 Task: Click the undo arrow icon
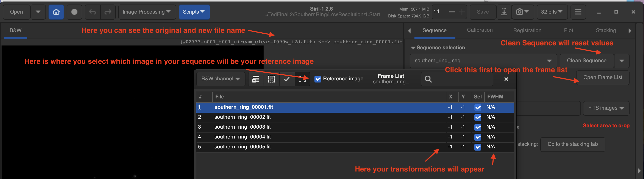(x=92, y=12)
